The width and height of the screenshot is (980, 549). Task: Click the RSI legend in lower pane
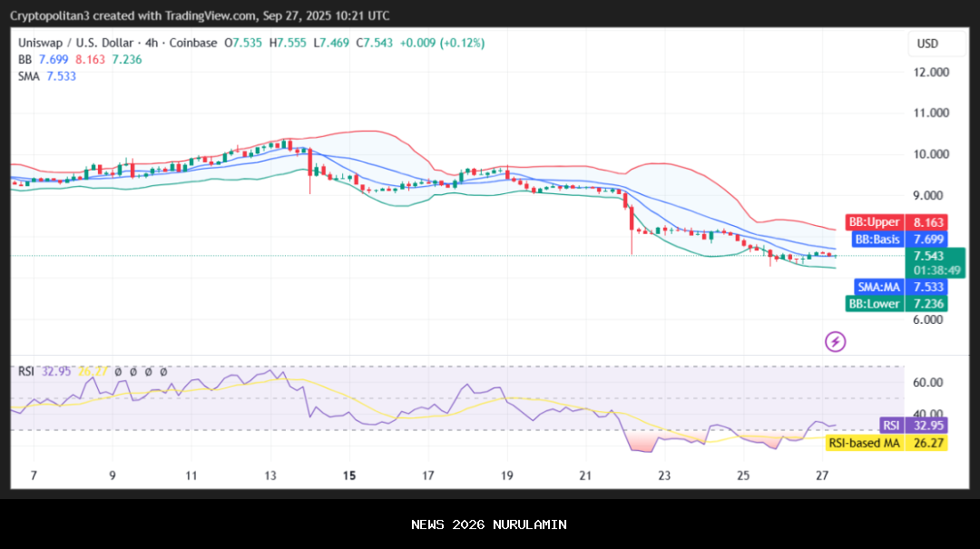tap(25, 371)
